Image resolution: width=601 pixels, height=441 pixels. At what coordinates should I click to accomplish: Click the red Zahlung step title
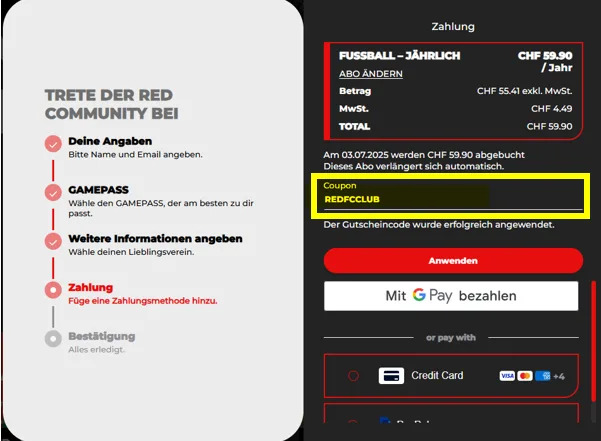[x=90, y=287]
